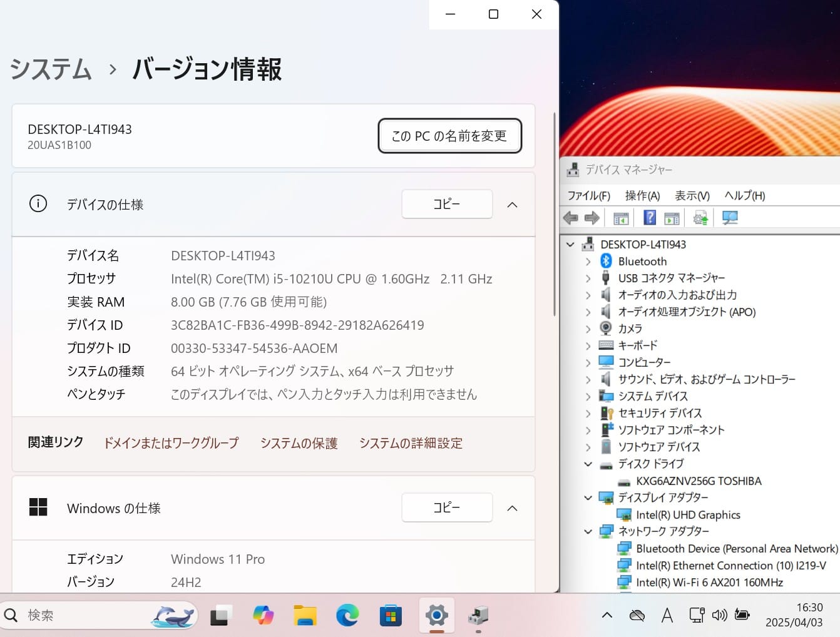Viewport: 840px width, 637px height.
Task: Select the Bluetooth device category
Action: click(642, 261)
